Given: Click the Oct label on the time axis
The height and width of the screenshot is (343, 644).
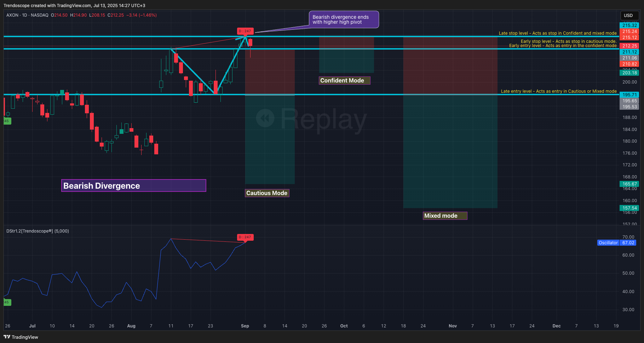Looking at the screenshot, I should pos(344,326).
